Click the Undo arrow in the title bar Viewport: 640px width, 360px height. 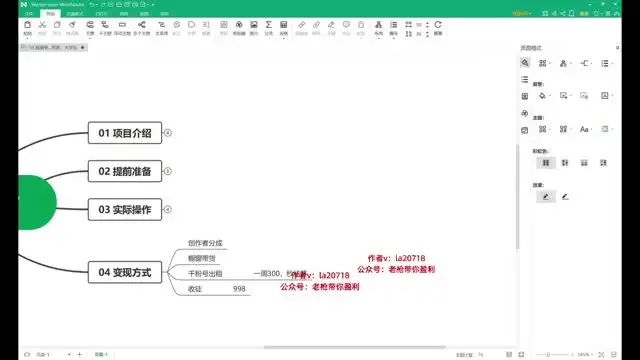(92, 4)
